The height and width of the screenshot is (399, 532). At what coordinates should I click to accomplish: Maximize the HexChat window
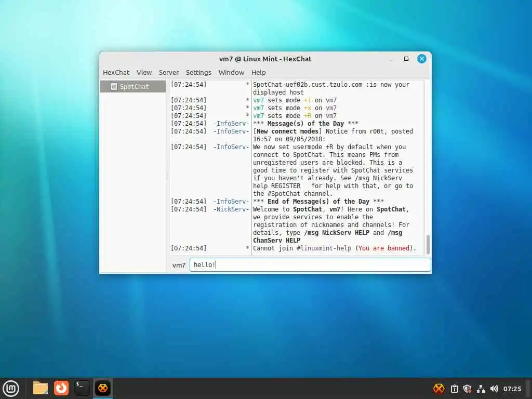pyautogui.click(x=406, y=59)
